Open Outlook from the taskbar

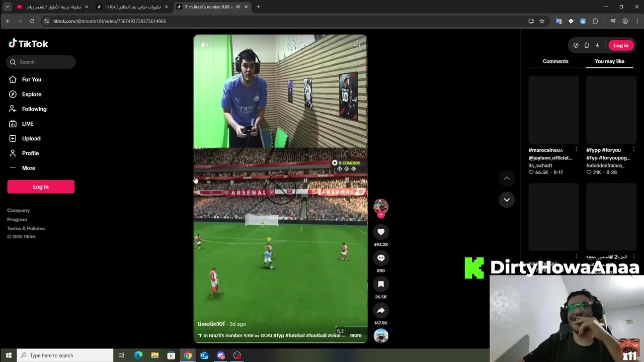point(204,355)
